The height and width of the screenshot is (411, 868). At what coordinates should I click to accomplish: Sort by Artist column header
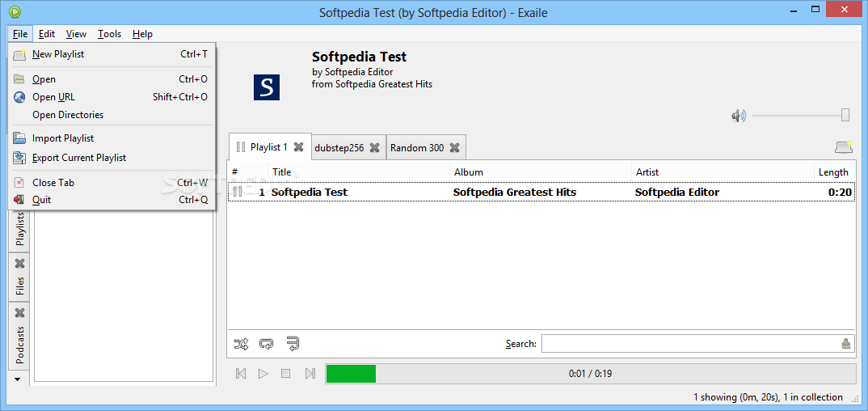(x=723, y=172)
